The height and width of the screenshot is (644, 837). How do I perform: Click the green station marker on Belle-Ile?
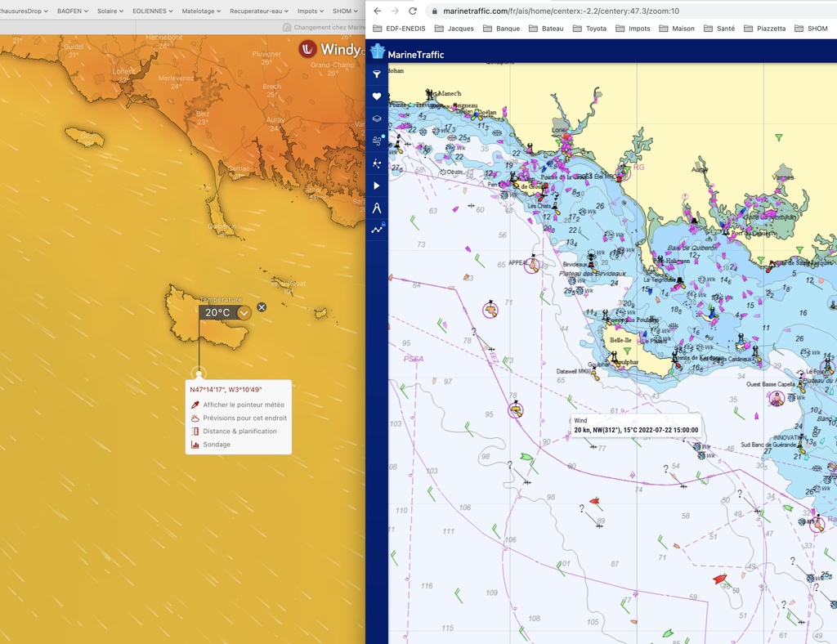click(x=627, y=351)
